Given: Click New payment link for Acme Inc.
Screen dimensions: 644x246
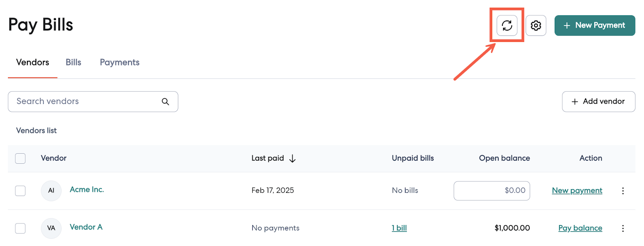Looking at the screenshot, I should (577, 191).
